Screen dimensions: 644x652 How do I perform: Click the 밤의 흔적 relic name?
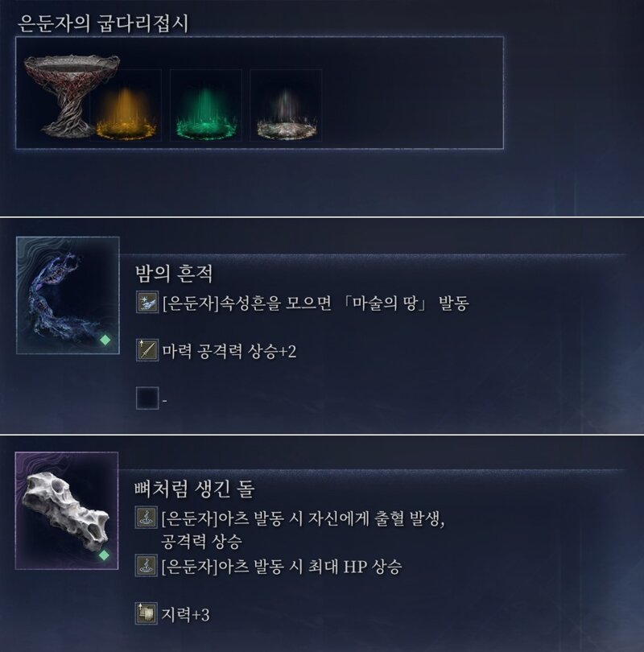[x=174, y=274]
